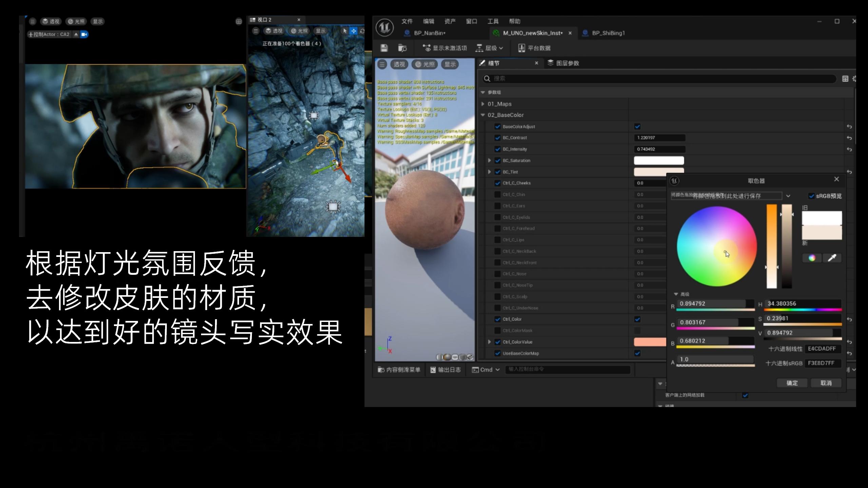Click the Ctrl_ColorValue salmon color swatch

tap(650, 342)
